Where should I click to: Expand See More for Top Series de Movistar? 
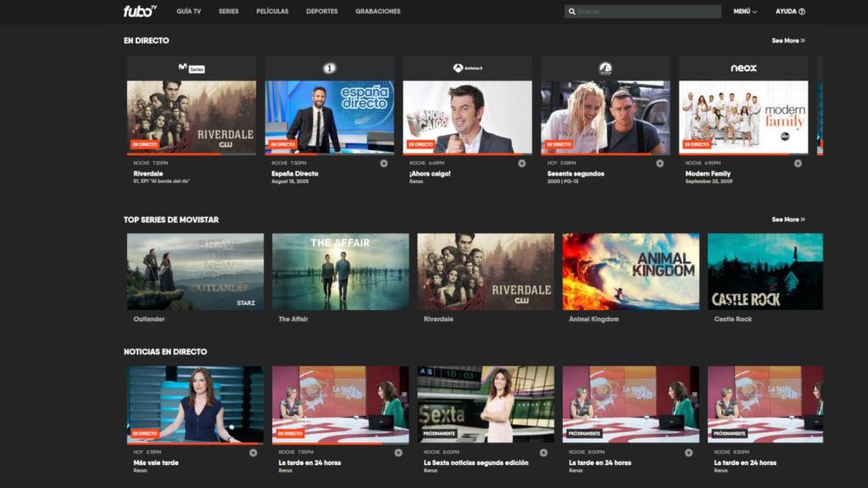coord(787,219)
